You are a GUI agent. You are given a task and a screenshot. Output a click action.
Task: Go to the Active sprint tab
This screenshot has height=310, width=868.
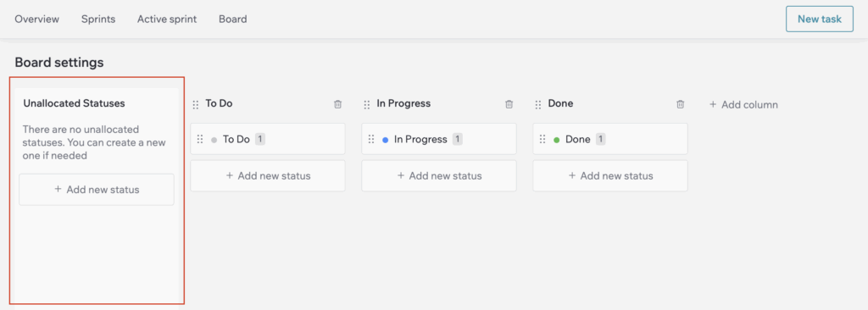[167, 19]
